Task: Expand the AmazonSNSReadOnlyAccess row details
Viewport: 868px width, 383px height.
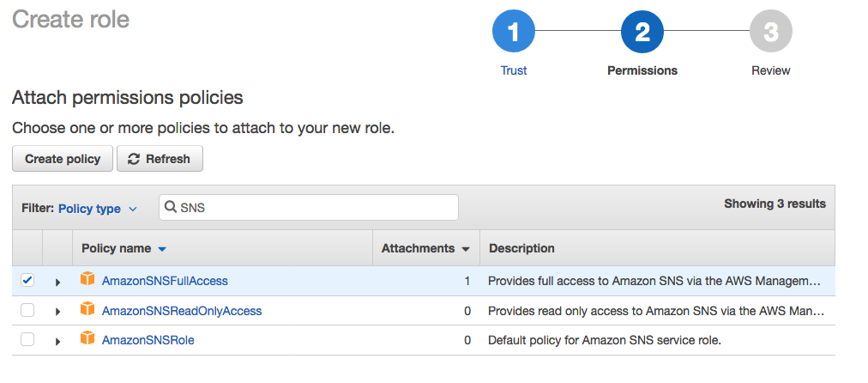Action: (58, 311)
